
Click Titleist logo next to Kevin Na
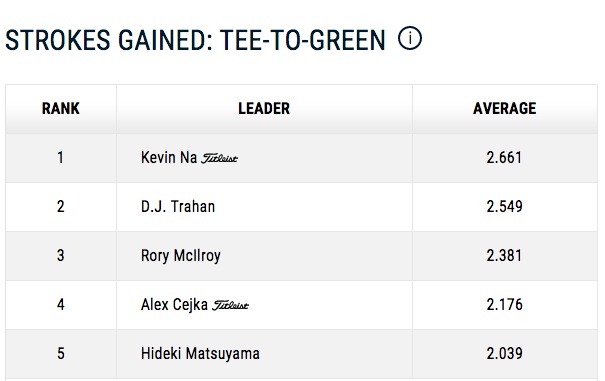pyautogui.click(x=220, y=158)
